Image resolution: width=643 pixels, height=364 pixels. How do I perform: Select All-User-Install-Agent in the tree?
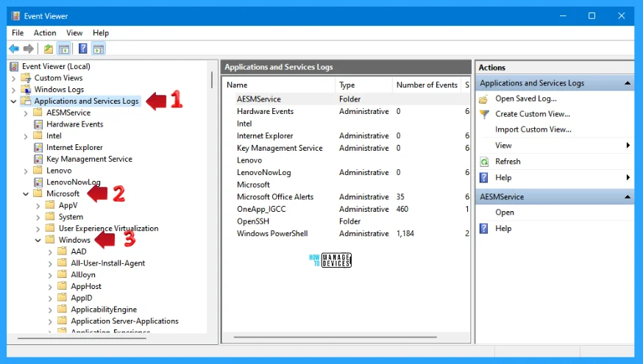click(108, 263)
